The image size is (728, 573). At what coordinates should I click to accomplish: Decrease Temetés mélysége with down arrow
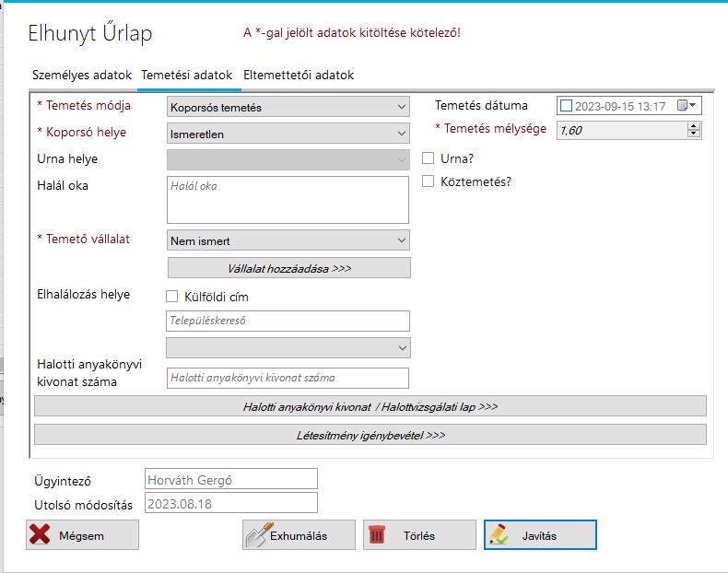coord(693,134)
